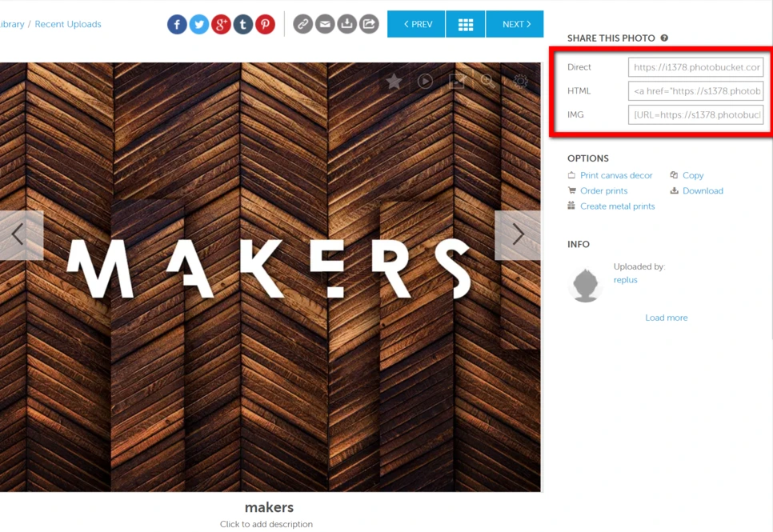Viewport: 773px width, 532px height.
Task: Share photo on Tumblr
Action: click(x=243, y=24)
